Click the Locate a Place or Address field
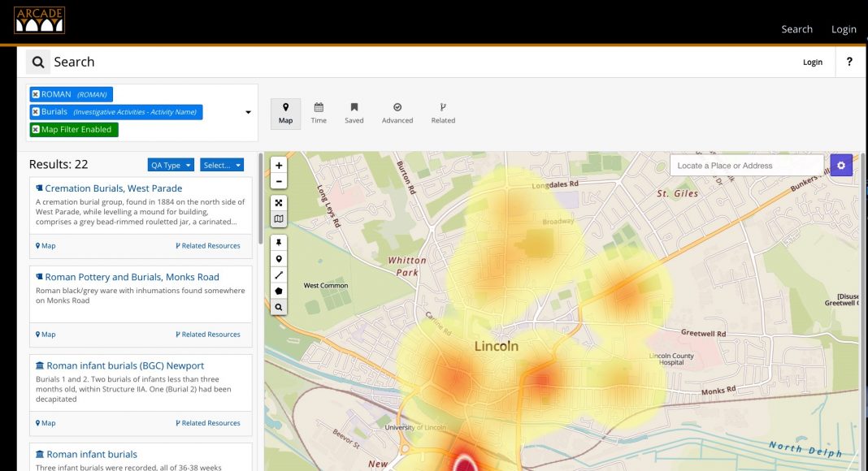Viewport: 868px width, 471px height. pyautogui.click(x=746, y=166)
